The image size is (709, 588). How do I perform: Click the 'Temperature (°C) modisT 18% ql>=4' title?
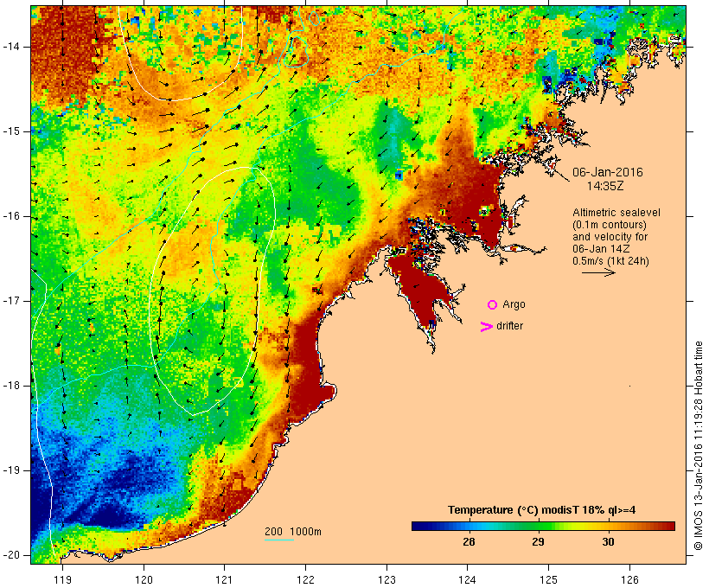point(541,510)
